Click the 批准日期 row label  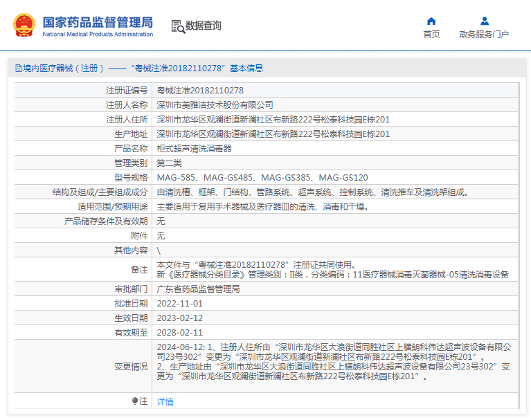point(131,304)
